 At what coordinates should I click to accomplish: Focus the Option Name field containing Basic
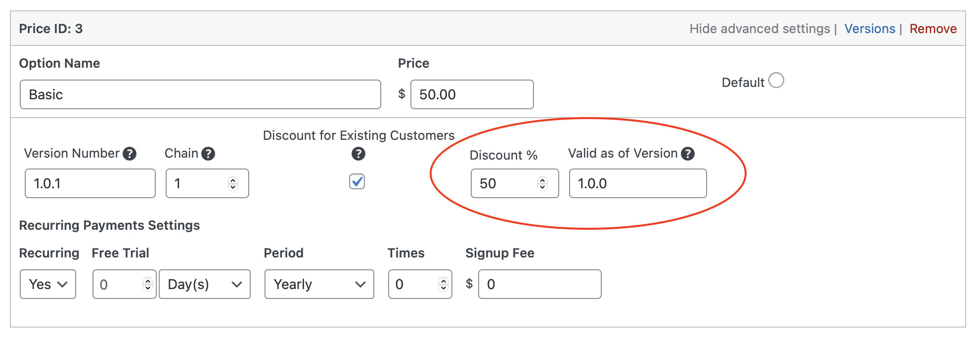tap(200, 94)
